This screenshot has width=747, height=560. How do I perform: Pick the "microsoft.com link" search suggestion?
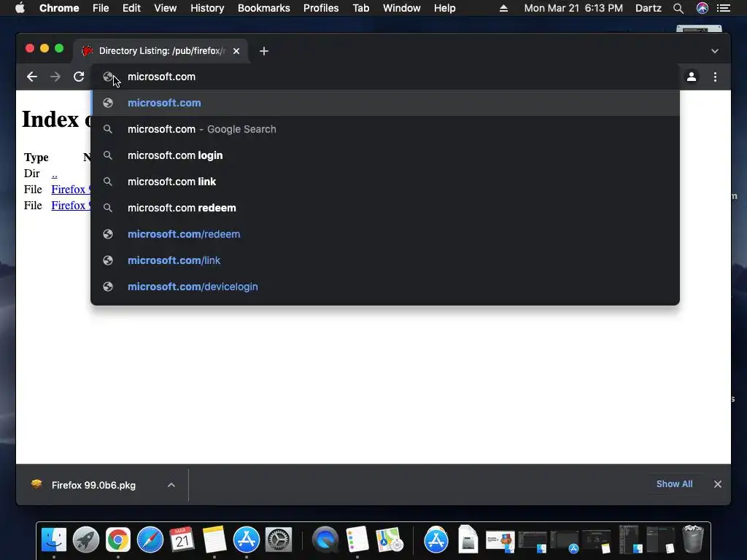(x=385, y=182)
